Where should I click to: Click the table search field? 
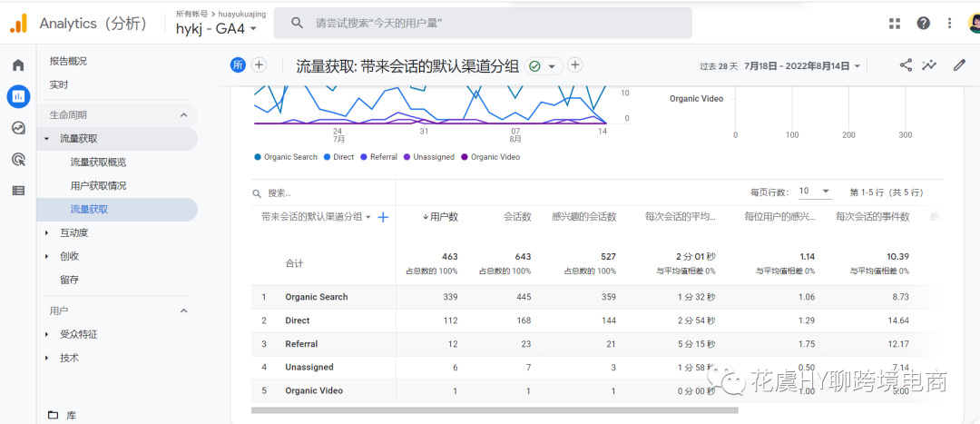click(x=318, y=193)
